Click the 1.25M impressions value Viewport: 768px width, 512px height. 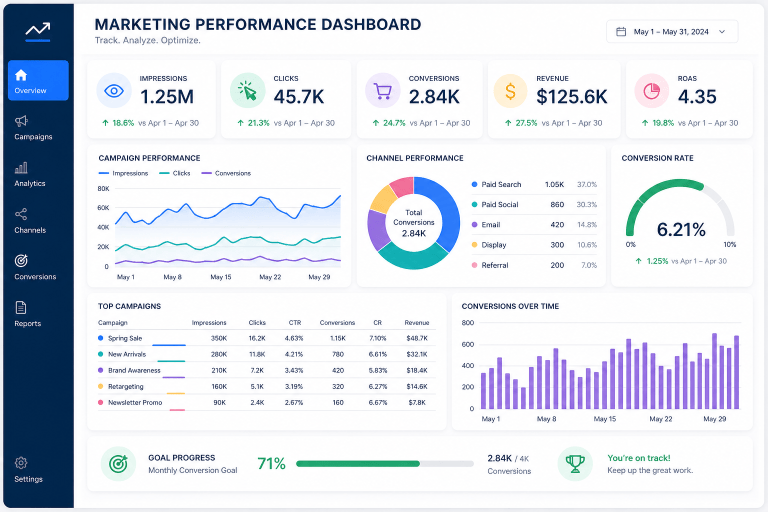coord(167,97)
